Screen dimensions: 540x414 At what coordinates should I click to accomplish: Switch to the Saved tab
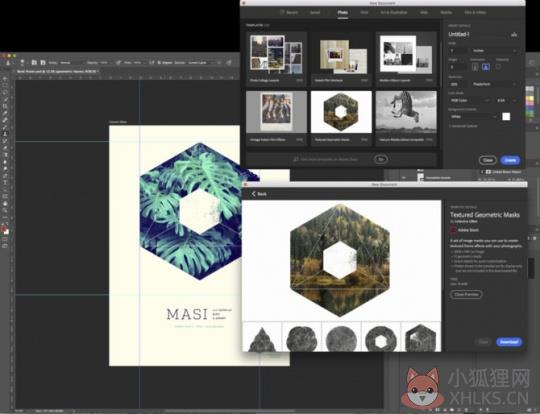315,12
